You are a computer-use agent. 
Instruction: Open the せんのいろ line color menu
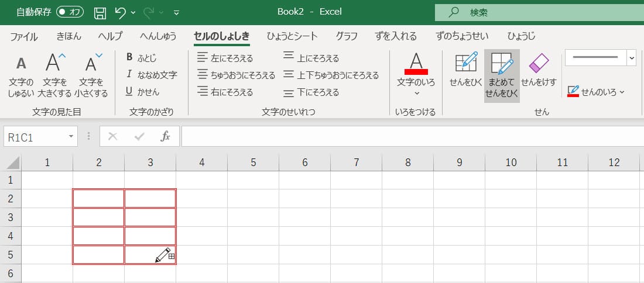click(x=596, y=92)
